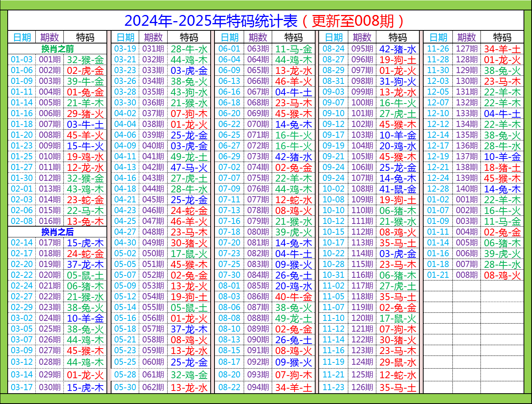This screenshot has height=404, width=532.
Task: Select the 45-猴-木 result of 027期
Action: coord(85,351)
